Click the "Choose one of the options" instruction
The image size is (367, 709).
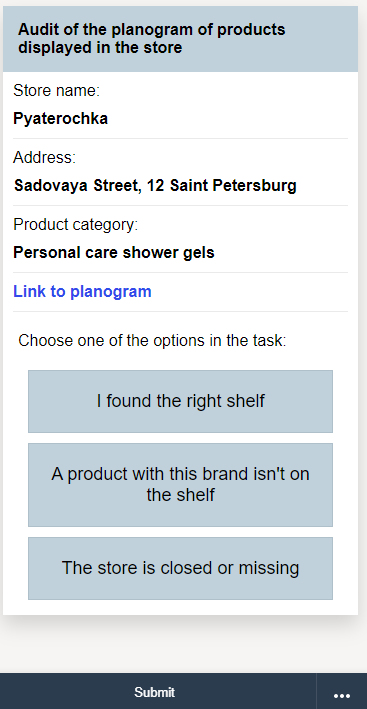coord(152,340)
